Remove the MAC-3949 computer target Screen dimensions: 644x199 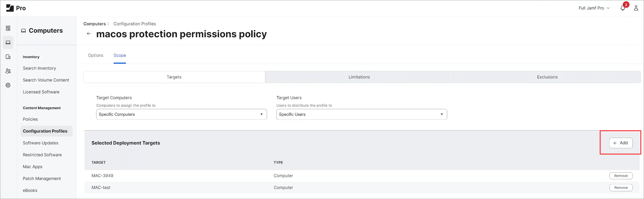coord(621,176)
